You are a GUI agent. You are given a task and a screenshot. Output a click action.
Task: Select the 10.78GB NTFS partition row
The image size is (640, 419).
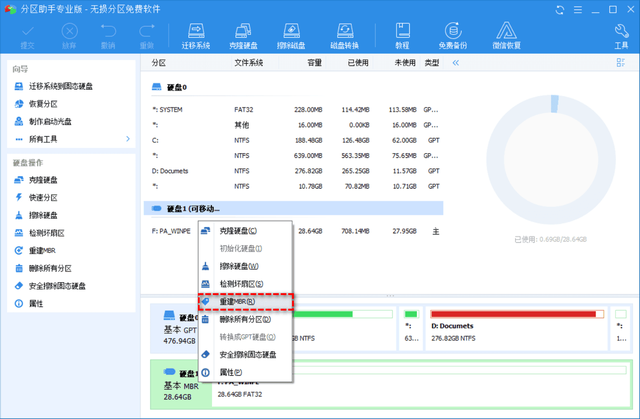(293, 186)
